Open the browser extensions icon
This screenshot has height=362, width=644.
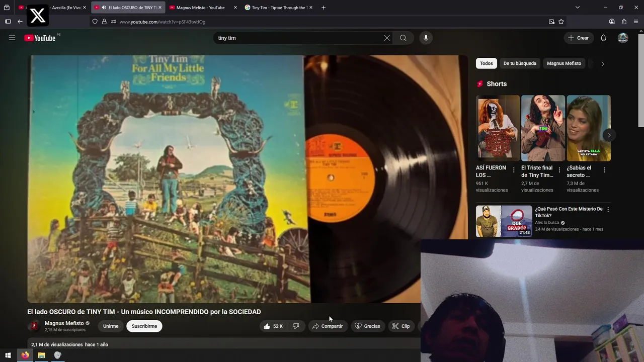[x=624, y=22]
